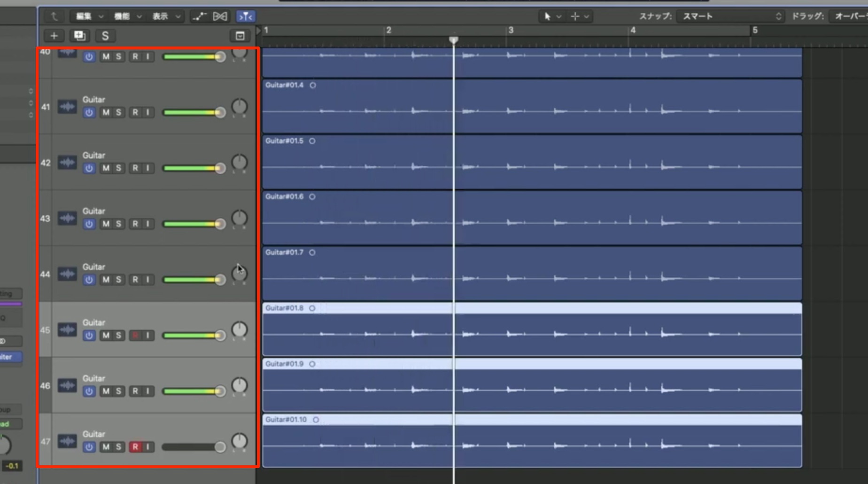Click pan knob of track 44

[240, 273]
